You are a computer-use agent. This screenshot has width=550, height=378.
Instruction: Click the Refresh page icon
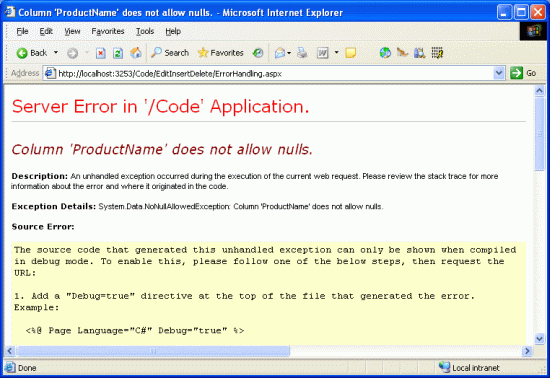coord(118,53)
